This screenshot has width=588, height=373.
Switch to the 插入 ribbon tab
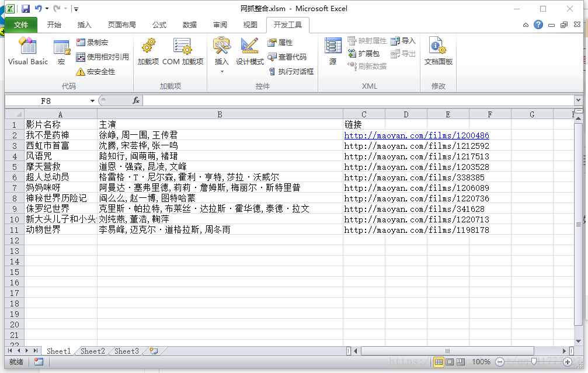click(x=84, y=25)
